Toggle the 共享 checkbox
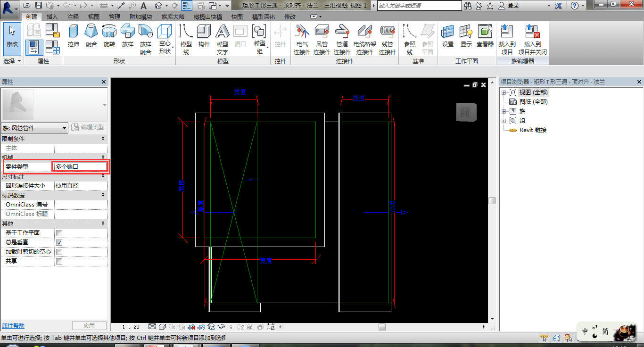Viewport: 644px width, 347px height. coord(59,261)
